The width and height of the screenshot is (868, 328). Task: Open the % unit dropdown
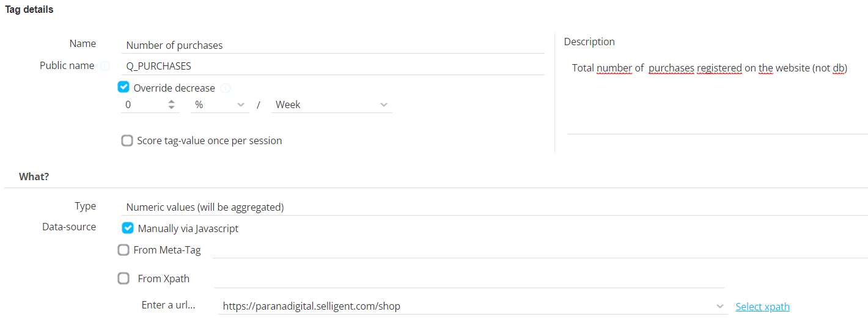coord(220,104)
